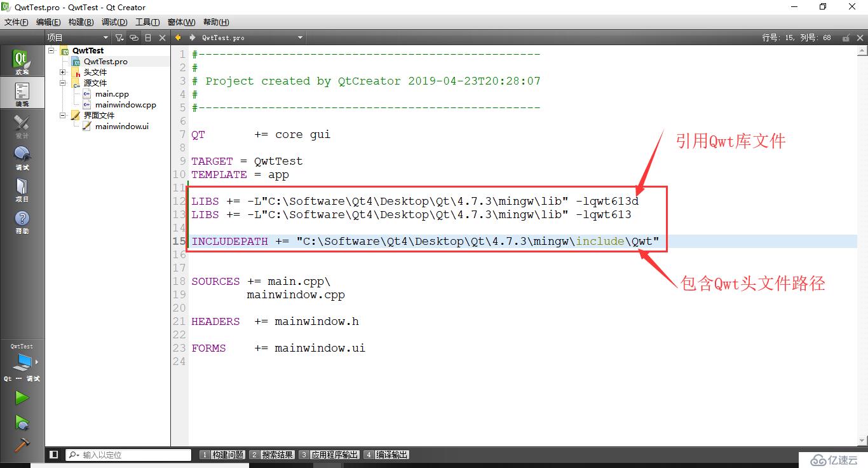The height and width of the screenshot is (468, 868).
Task: Click 'HEADERS += mainwindow.h' line
Action: (x=275, y=321)
